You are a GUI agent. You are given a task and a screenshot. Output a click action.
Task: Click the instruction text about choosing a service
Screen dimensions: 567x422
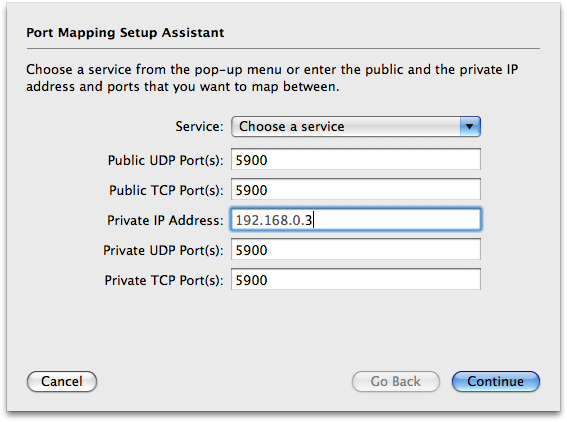point(272,78)
